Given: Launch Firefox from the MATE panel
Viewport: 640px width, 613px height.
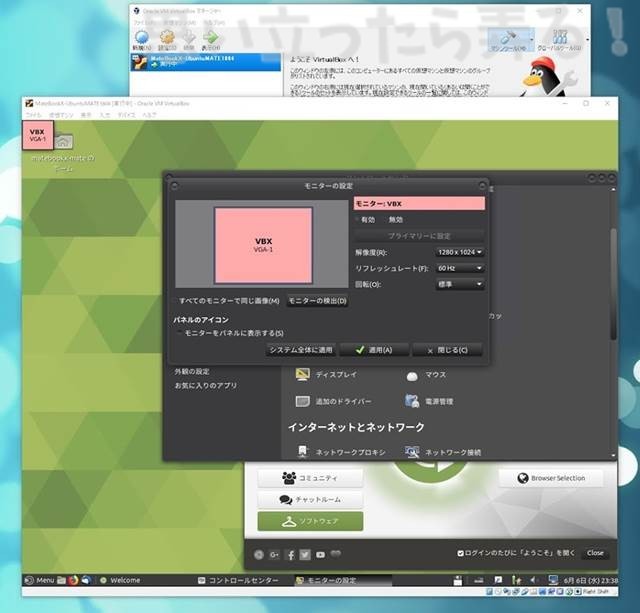Looking at the screenshot, I should (73, 580).
